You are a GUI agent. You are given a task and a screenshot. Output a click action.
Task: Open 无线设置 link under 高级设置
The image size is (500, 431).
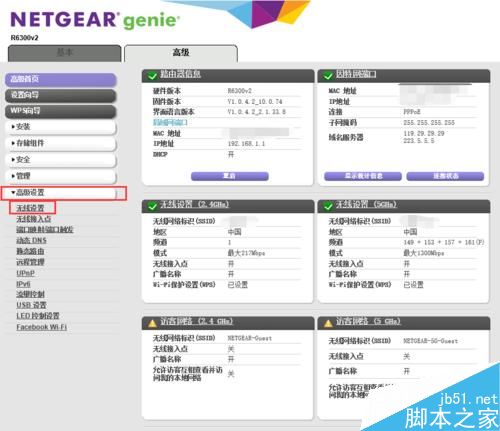(x=30, y=208)
